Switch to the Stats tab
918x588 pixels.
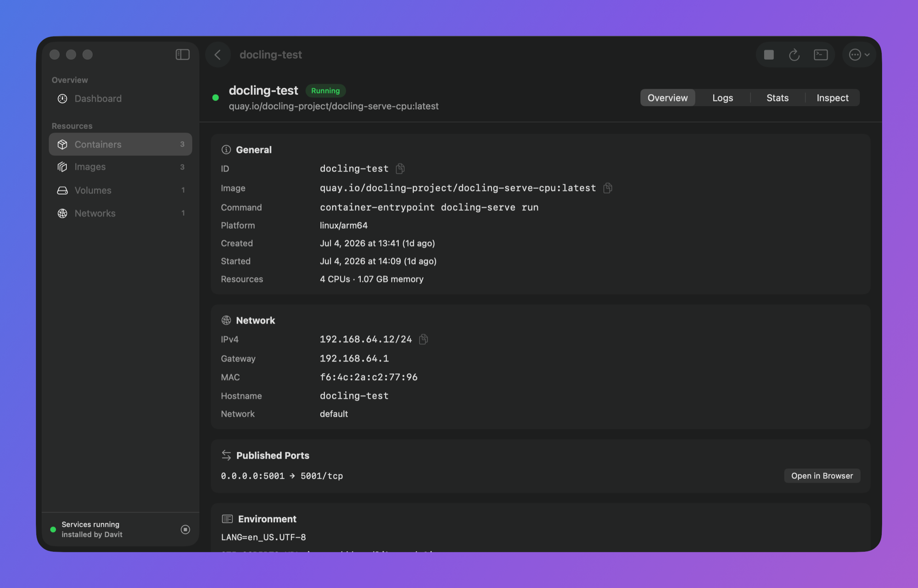click(778, 98)
